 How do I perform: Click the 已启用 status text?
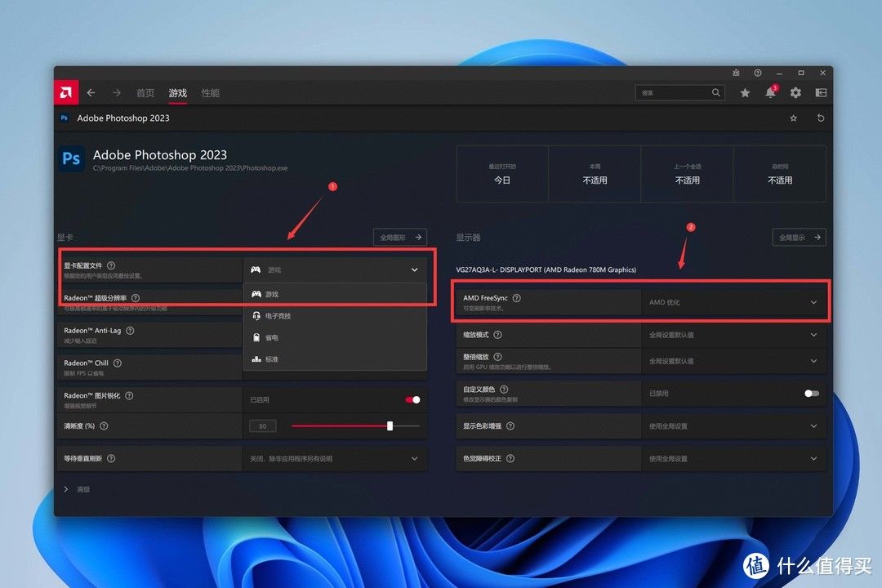pos(260,400)
